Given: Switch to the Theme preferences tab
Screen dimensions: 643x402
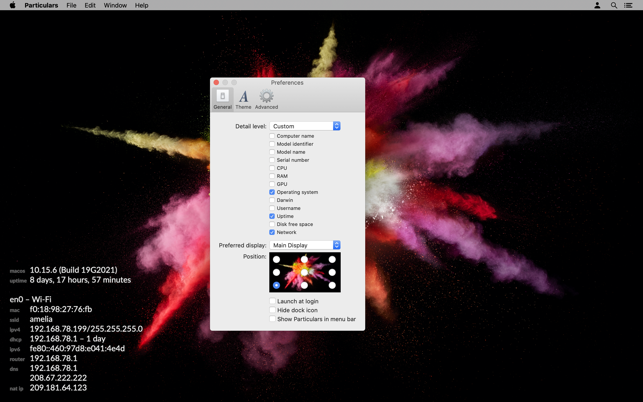Looking at the screenshot, I should pyautogui.click(x=243, y=98).
